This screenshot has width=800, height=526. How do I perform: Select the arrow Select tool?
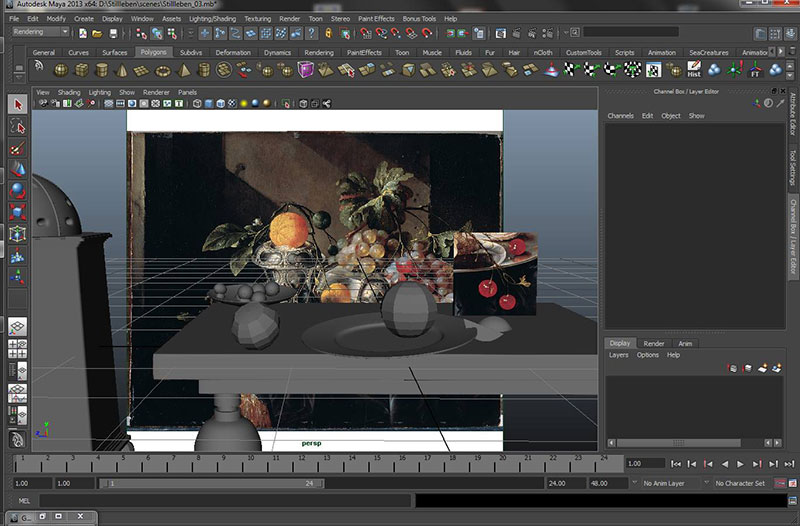click(17, 105)
